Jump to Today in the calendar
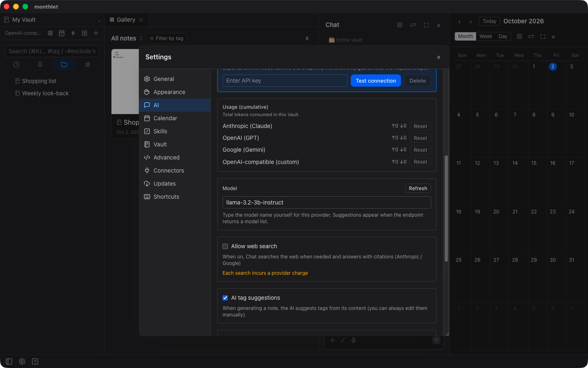Image resolution: width=588 pixels, height=368 pixels. (x=489, y=21)
